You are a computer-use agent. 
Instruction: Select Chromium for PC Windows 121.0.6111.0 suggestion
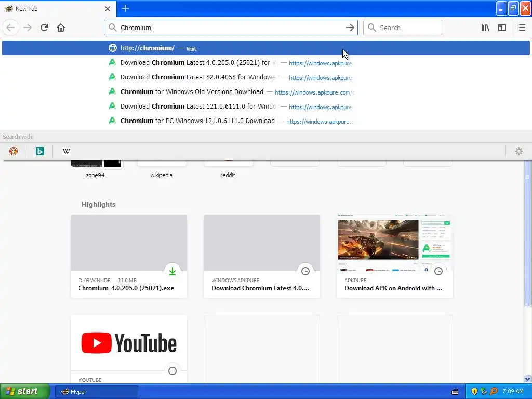265,121
